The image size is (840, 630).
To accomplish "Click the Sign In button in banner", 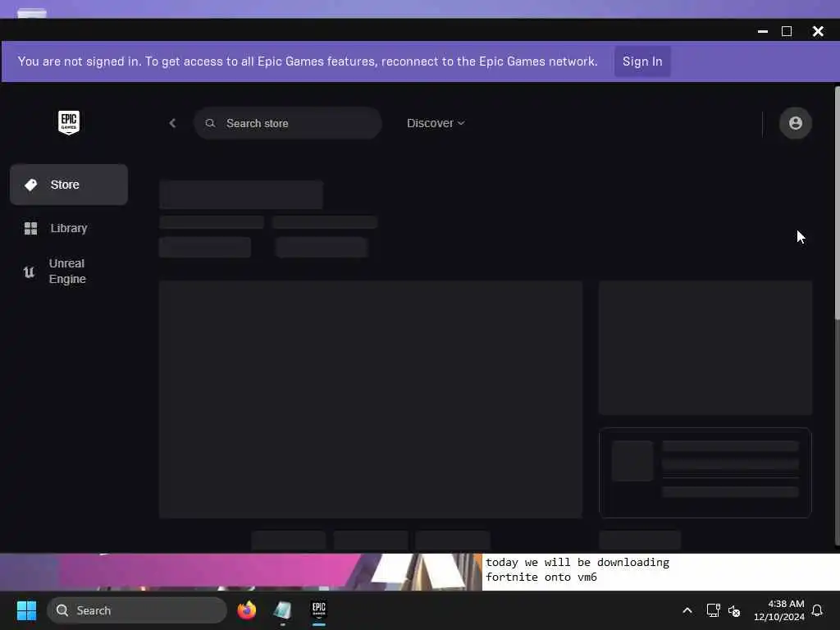I will click(642, 62).
